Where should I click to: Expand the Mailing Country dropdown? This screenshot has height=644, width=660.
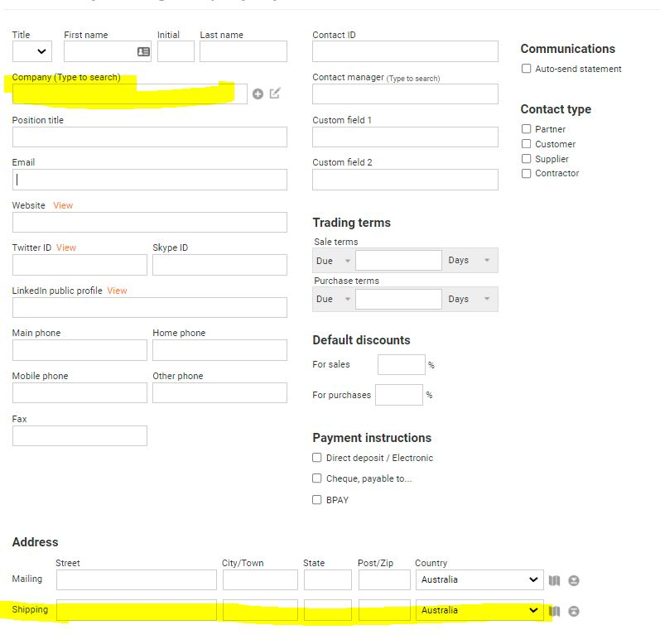(x=479, y=579)
